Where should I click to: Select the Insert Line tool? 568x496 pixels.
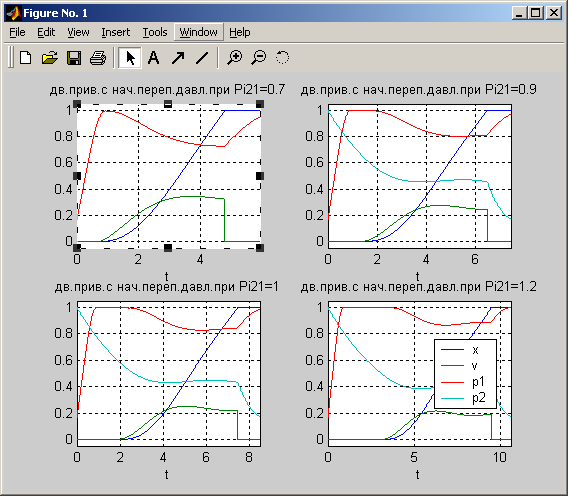click(202, 58)
